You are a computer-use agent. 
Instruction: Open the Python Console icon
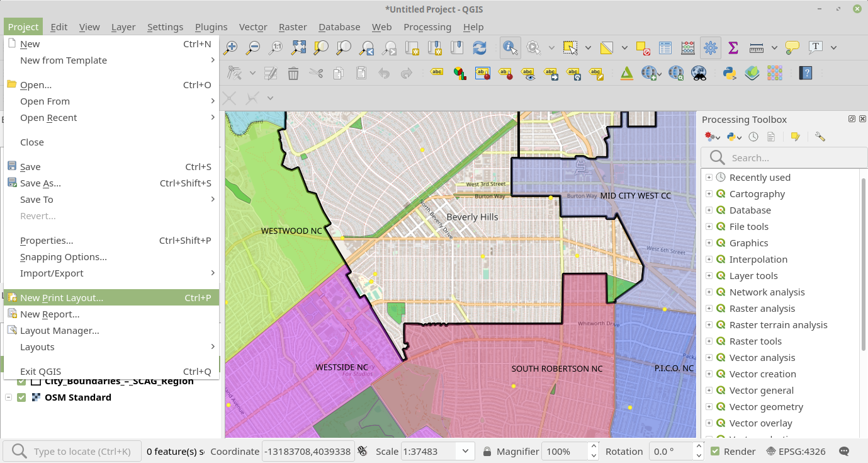(730, 73)
